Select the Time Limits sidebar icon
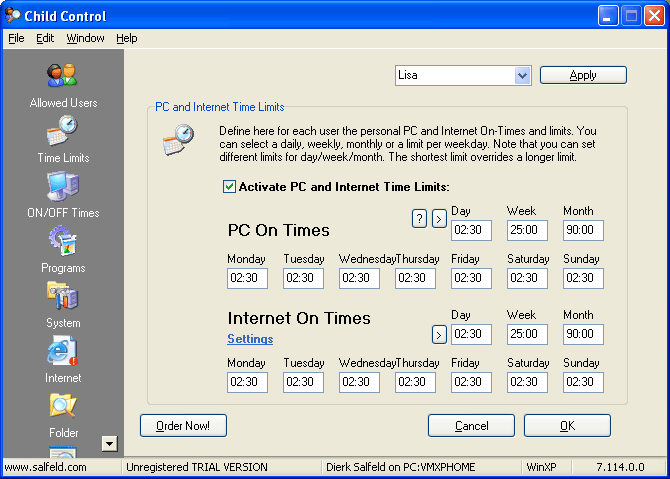Screen dimensions: 670x479 tap(62, 130)
